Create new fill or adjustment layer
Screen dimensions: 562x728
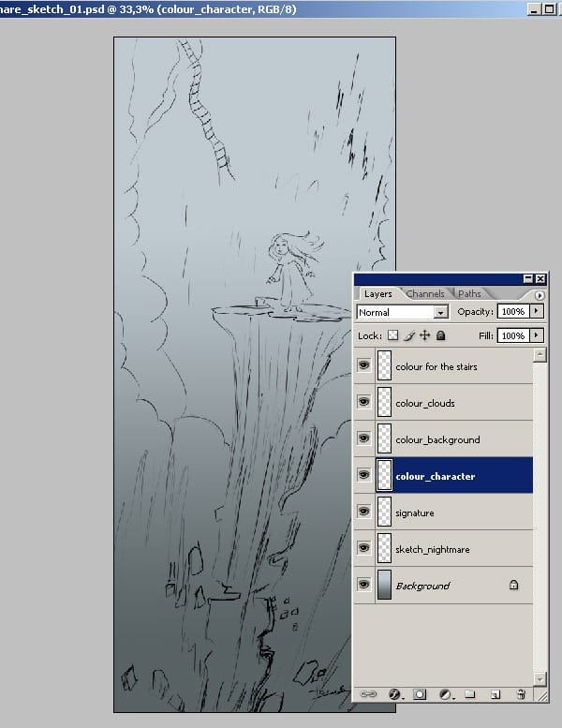tap(446, 694)
